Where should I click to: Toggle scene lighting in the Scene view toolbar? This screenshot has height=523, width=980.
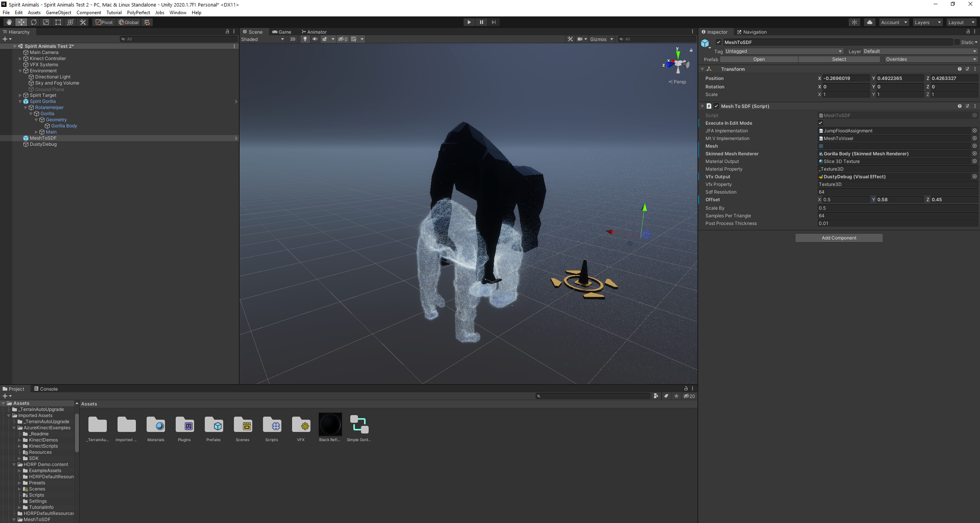[x=305, y=39]
